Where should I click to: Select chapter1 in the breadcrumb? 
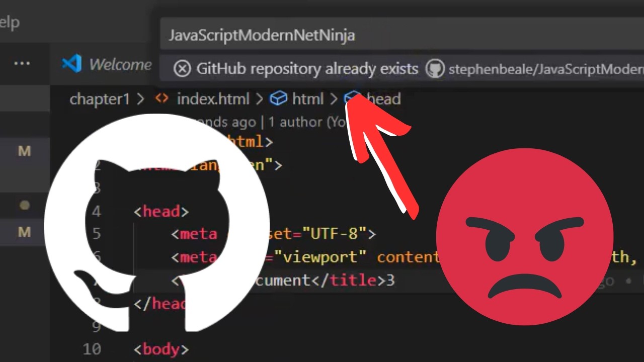coord(100,99)
